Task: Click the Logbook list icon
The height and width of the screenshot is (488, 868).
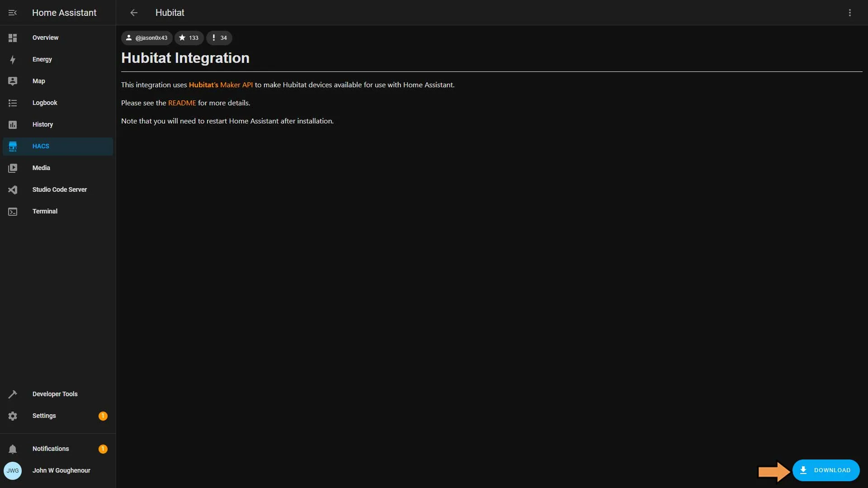Action: [13, 103]
